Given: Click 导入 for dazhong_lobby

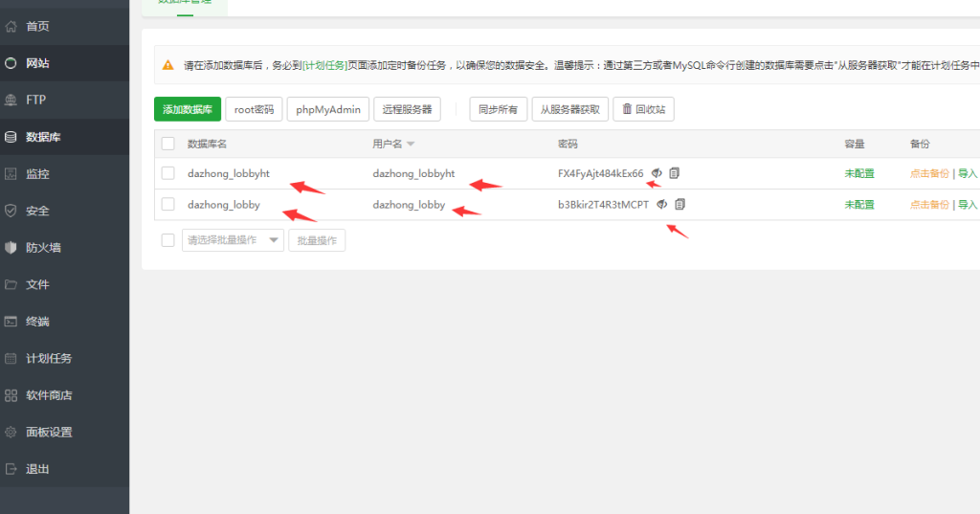Looking at the screenshot, I should 968,205.
